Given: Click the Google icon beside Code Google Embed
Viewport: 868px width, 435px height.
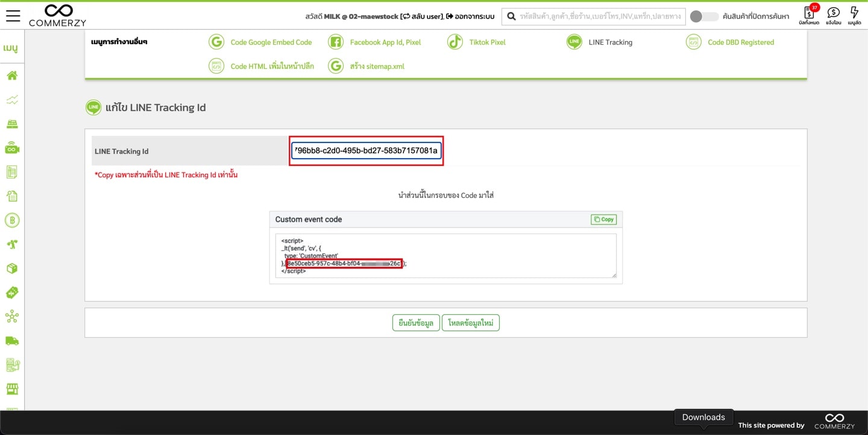Looking at the screenshot, I should point(216,42).
